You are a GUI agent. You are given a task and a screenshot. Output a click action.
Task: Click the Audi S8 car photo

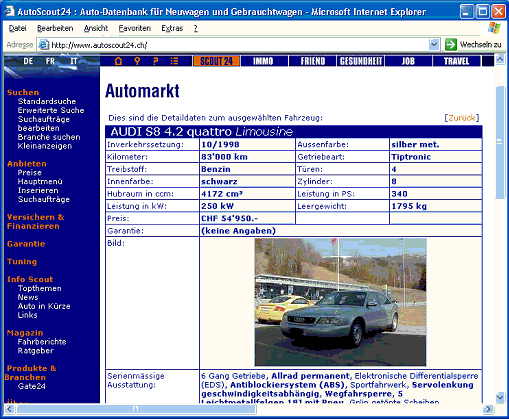(340, 302)
